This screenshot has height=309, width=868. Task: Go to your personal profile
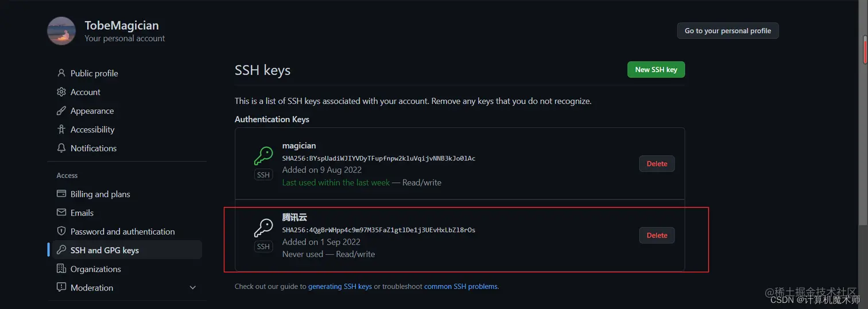(728, 30)
